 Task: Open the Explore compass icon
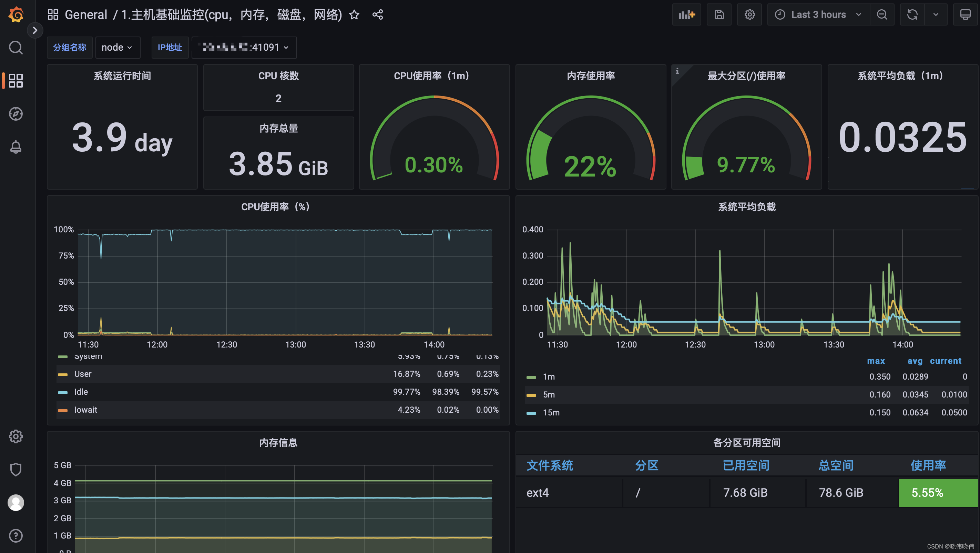(16, 114)
